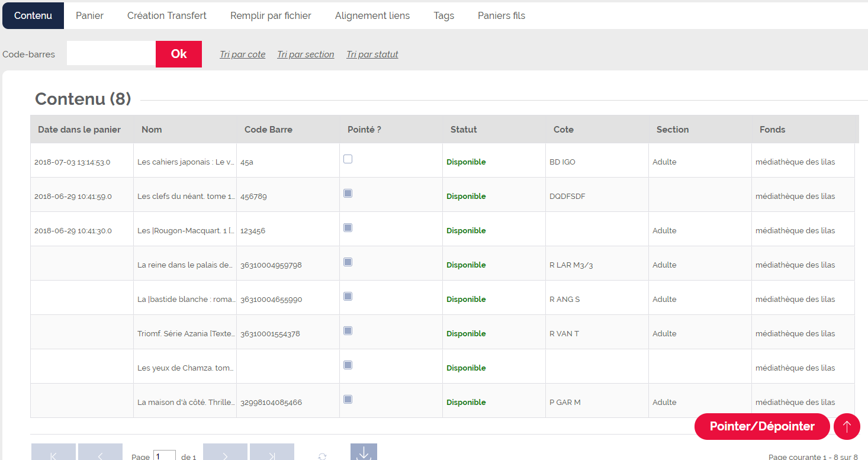Click the name cell 'Les yeux de Chamza. tom...'
Screen dimensions: 868x460
[185, 368]
